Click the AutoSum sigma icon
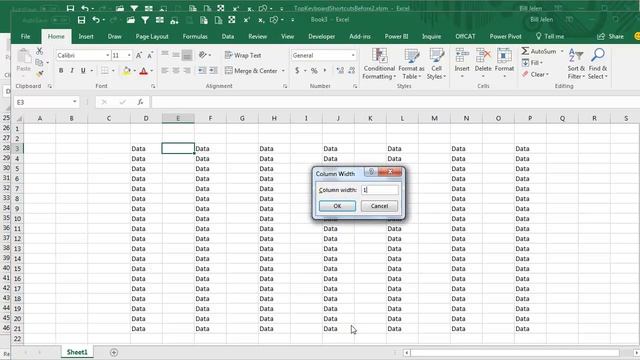The width and height of the screenshot is (640, 360). (525, 51)
